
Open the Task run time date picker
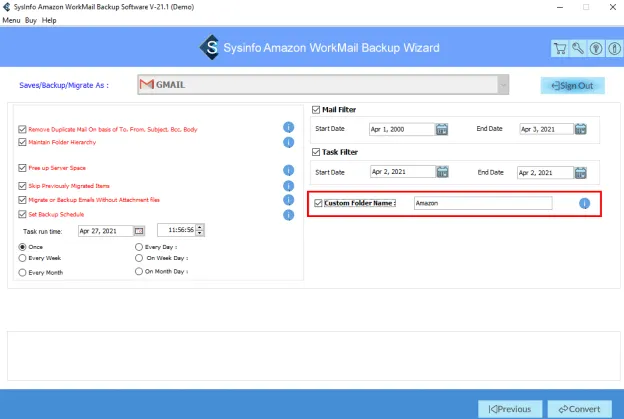click(x=139, y=231)
